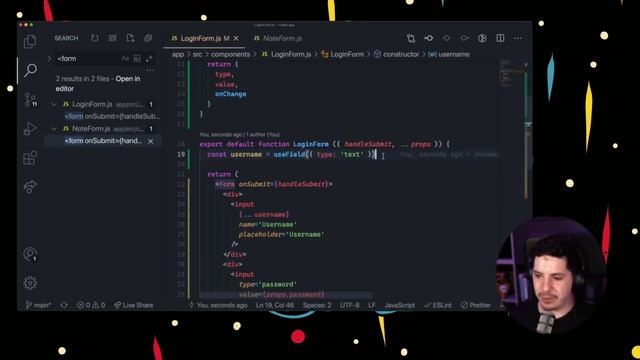Open the constructor breadcrumb

tap(396, 54)
